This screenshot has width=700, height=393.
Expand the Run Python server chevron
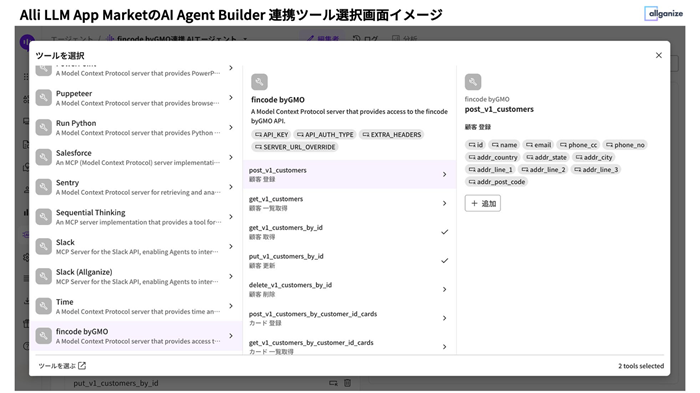coord(231,127)
